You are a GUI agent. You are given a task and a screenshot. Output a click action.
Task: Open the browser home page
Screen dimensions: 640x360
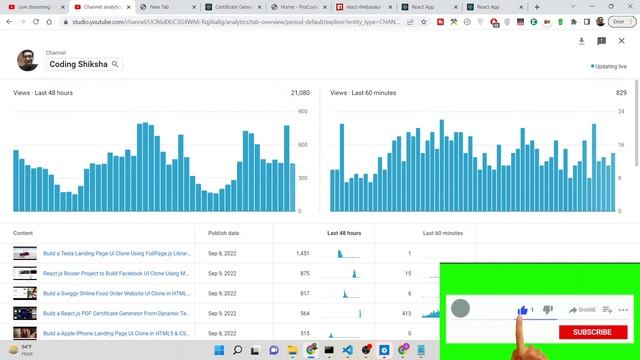pyautogui.click(x=49, y=22)
